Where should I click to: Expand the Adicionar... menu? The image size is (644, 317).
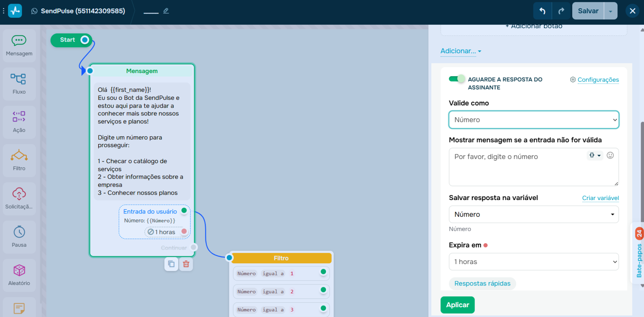(x=461, y=51)
